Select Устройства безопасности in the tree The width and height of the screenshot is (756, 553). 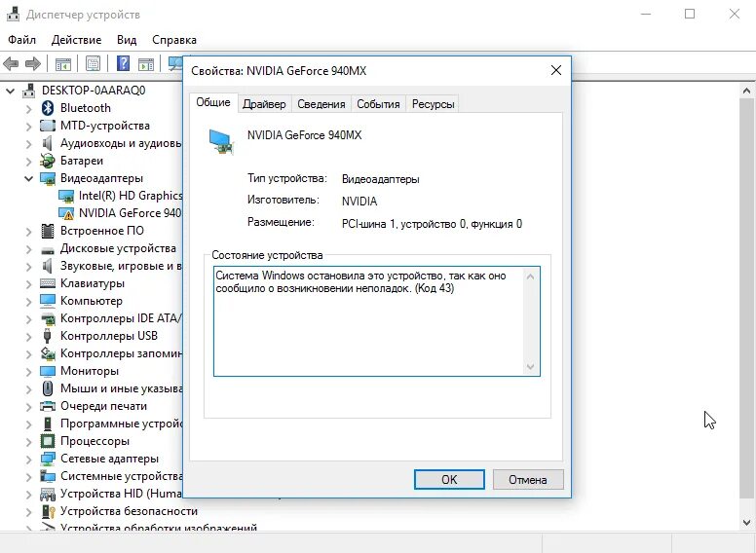(x=129, y=511)
